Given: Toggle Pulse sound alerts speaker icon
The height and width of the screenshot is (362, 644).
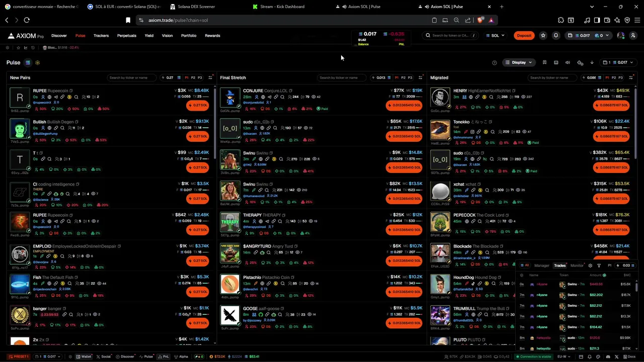Looking at the screenshot, I should [568, 62].
